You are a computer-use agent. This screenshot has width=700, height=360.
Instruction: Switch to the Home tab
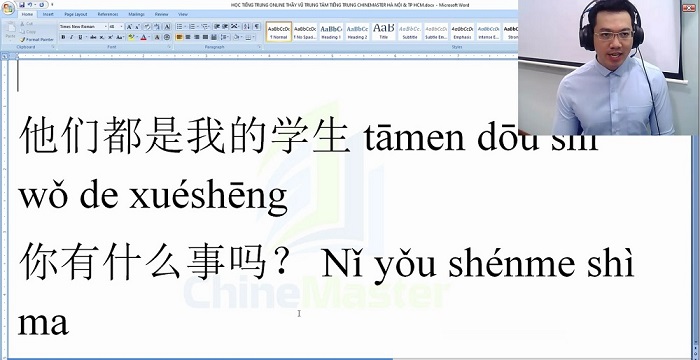(x=27, y=14)
